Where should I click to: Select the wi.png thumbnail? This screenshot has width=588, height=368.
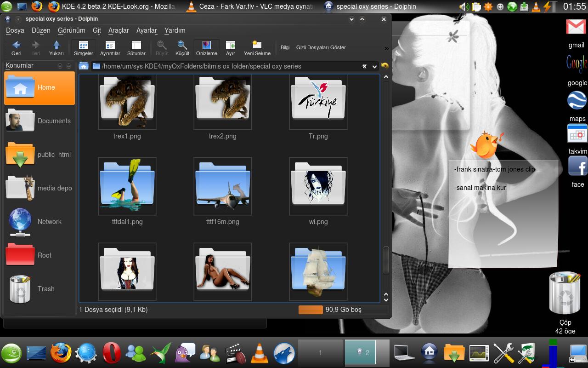[x=318, y=186]
